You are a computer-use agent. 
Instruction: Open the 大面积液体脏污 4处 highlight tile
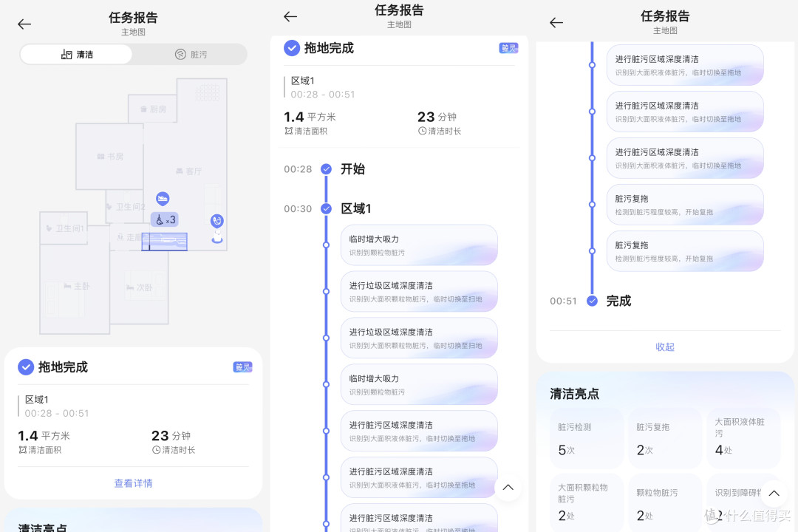coord(743,438)
